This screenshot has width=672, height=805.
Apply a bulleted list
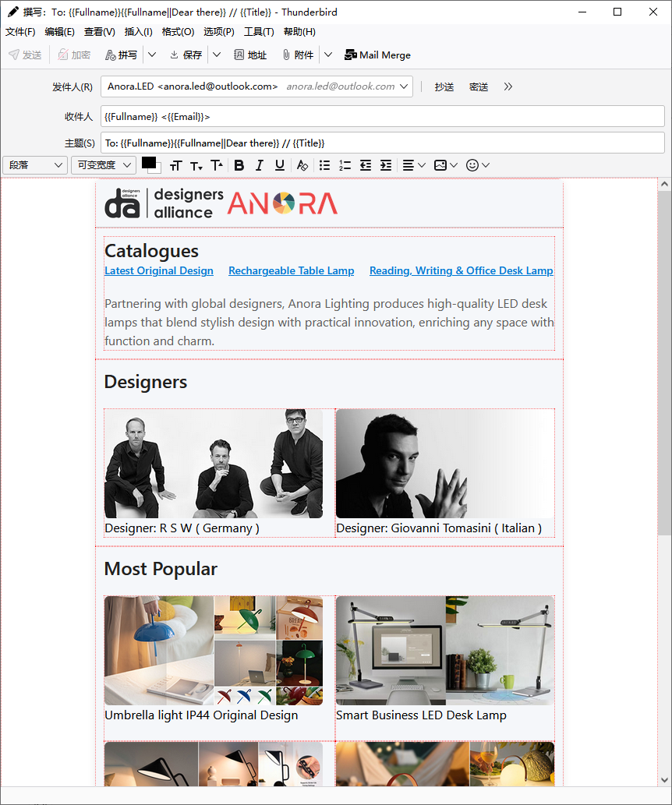pyautogui.click(x=325, y=165)
